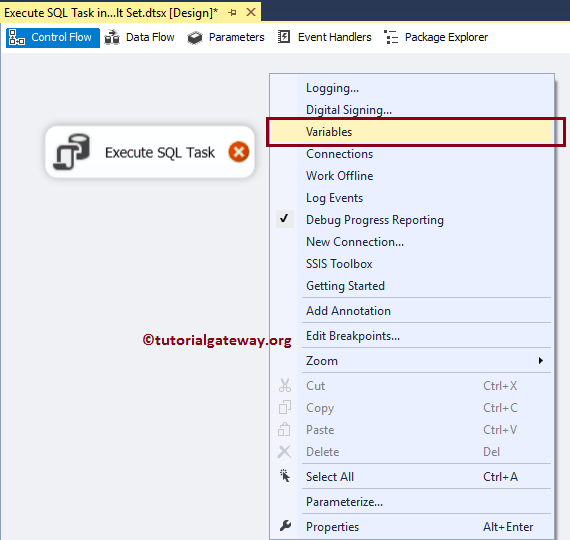Image resolution: width=570 pixels, height=540 pixels.
Task: Open the Package Explorer tab
Action: pos(436,37)
